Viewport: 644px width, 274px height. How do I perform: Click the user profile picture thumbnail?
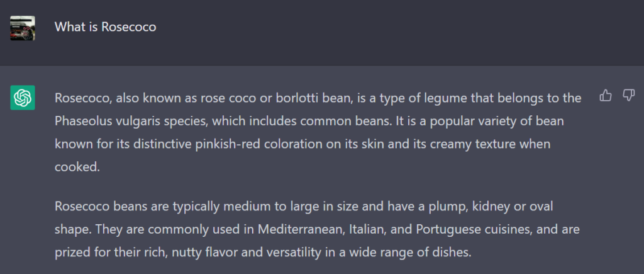point(23,28)
